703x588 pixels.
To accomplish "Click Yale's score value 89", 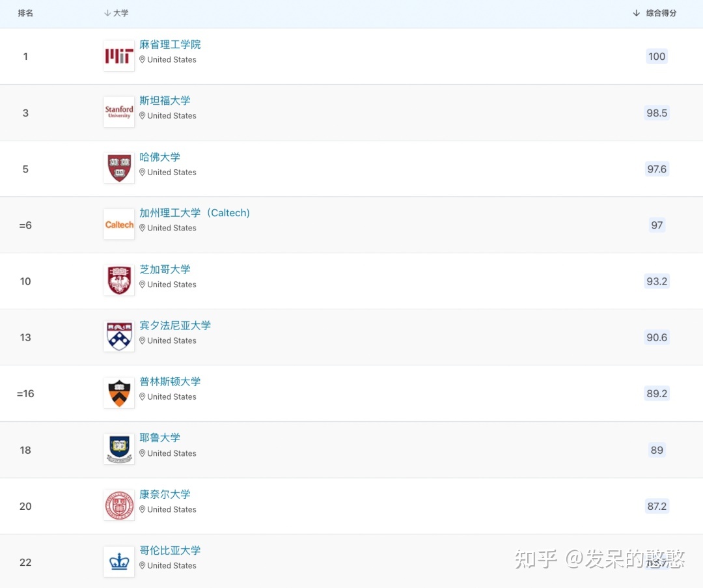I will (656, 450).
